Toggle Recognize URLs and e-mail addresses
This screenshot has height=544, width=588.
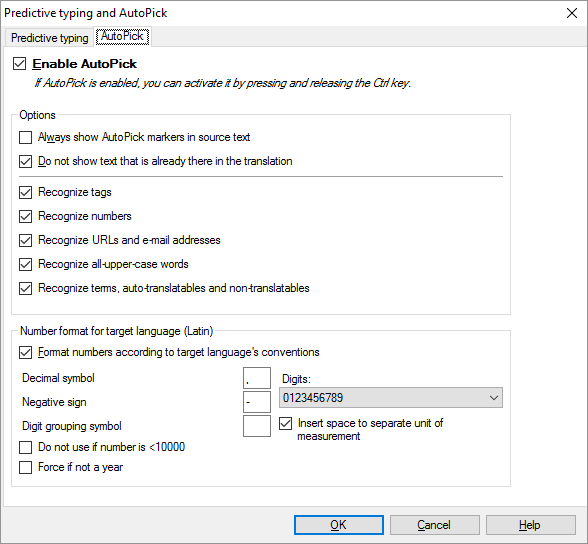click(x=26, y=241)
